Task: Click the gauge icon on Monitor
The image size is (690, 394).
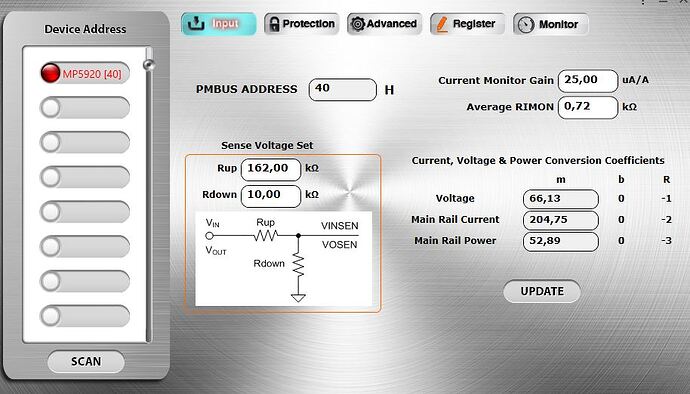Action: tap(525, 25)
